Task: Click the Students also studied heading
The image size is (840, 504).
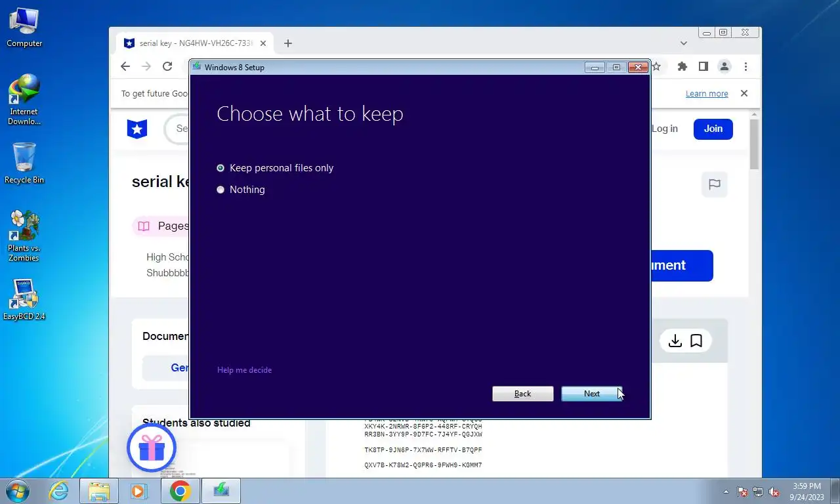Action: (196, 423)
